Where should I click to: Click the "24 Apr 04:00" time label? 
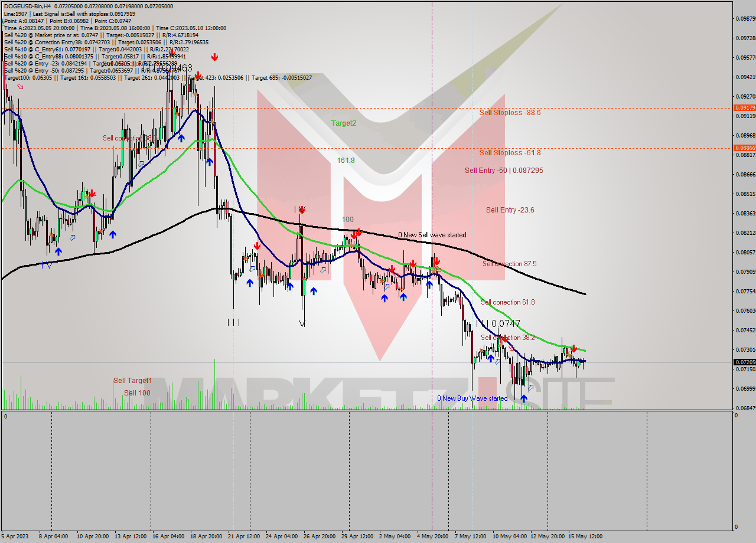(x=282, y=537)
